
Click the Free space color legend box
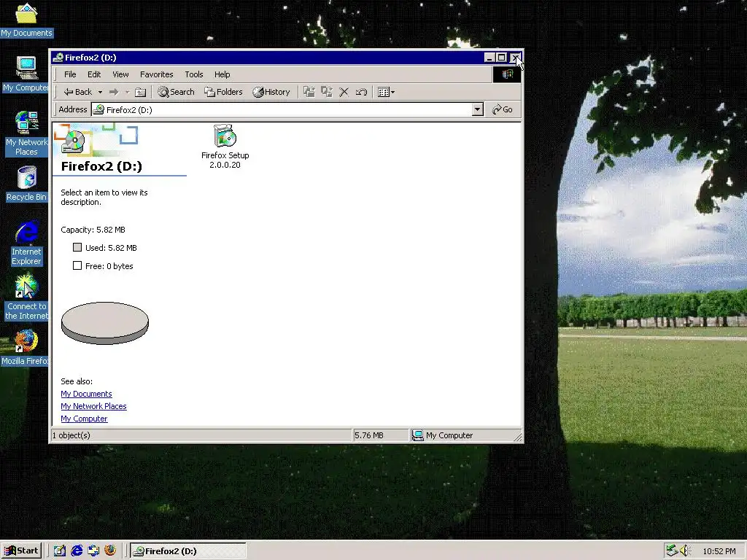tap(77, 265)
